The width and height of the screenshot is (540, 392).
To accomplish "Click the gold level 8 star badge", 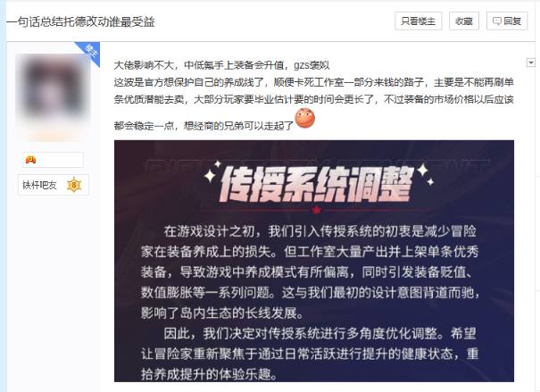I will [x=74, y=185].
